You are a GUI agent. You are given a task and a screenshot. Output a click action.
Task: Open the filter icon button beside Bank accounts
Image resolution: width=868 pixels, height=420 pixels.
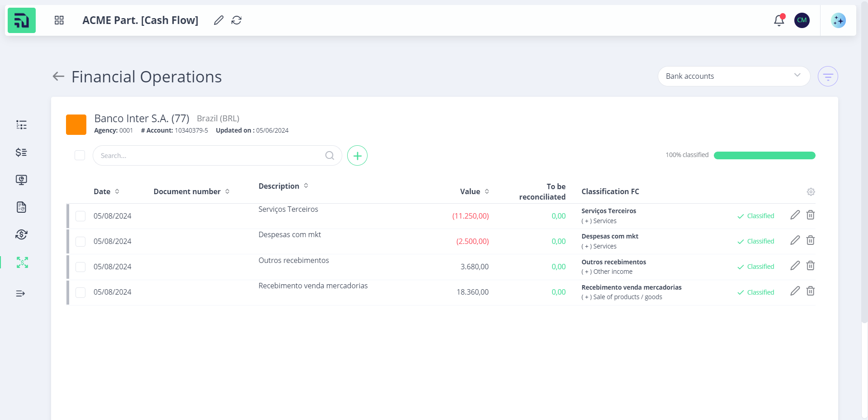point(828,76)
